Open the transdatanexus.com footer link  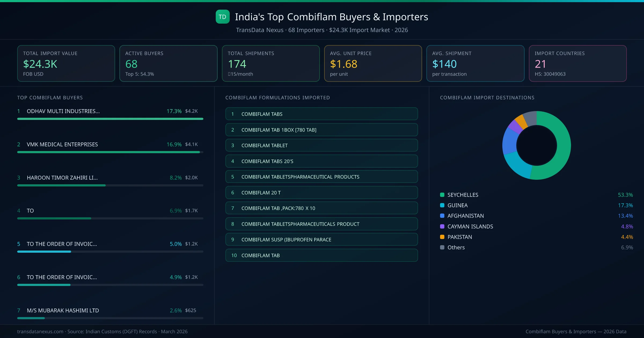(x=40, y=331)
